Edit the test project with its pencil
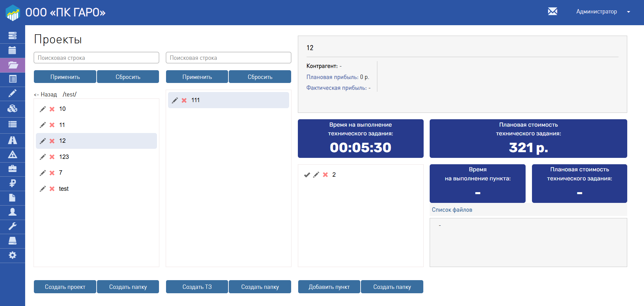The width and height of the screenshot is (644, 306). coord(43,189)
